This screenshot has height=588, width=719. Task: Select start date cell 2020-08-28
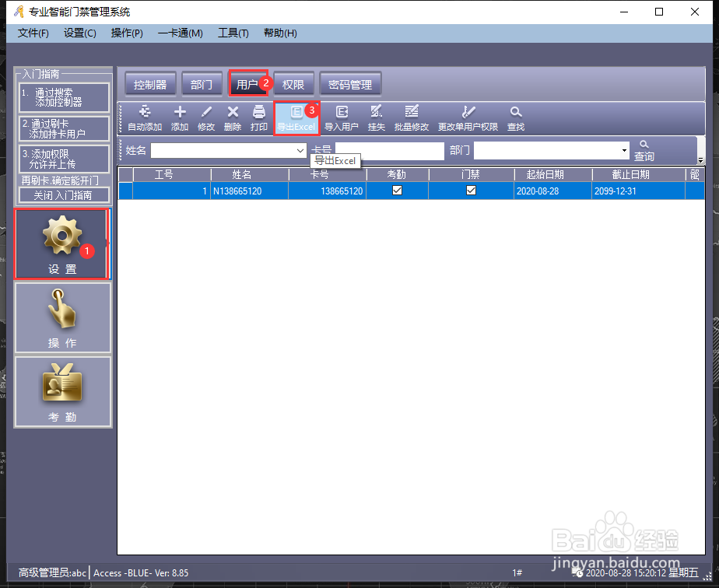553,191
